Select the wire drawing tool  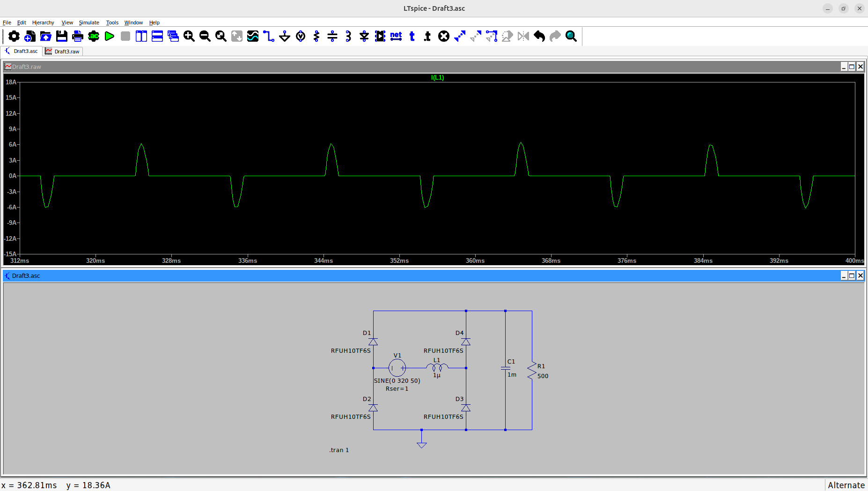269,36
